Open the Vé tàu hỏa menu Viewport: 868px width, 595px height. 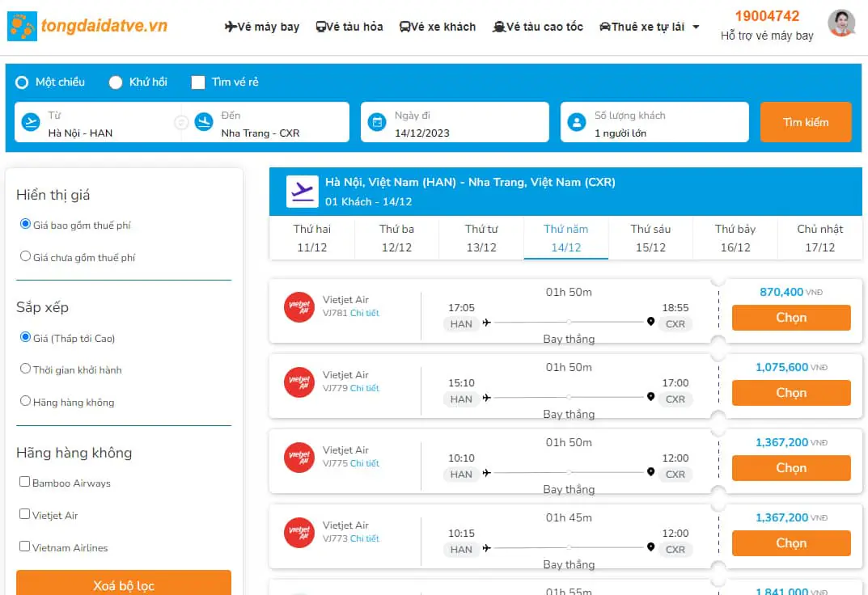349,27
